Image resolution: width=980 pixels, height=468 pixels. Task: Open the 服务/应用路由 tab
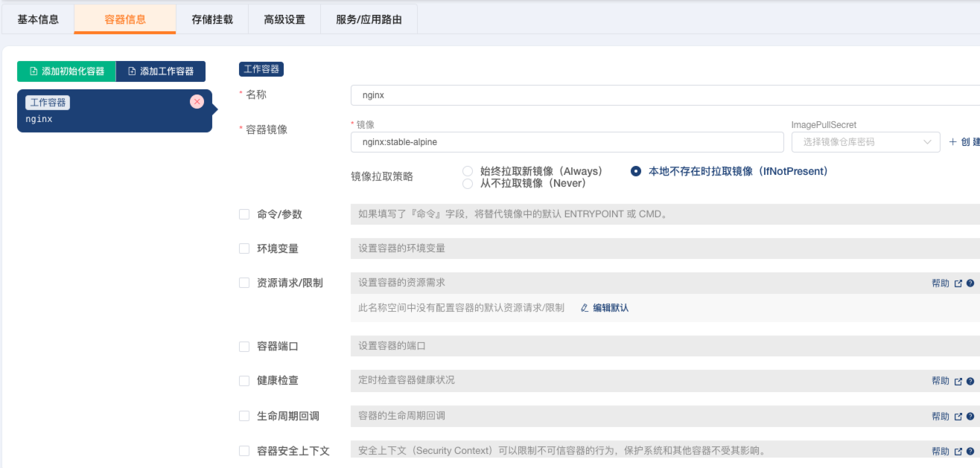coord(369,19)
